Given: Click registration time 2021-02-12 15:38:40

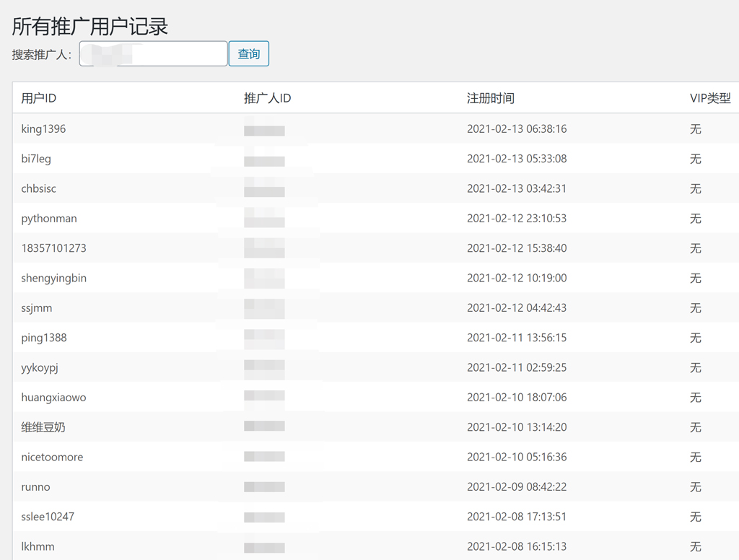Looking at the screenshot, I should coord(517,248).
